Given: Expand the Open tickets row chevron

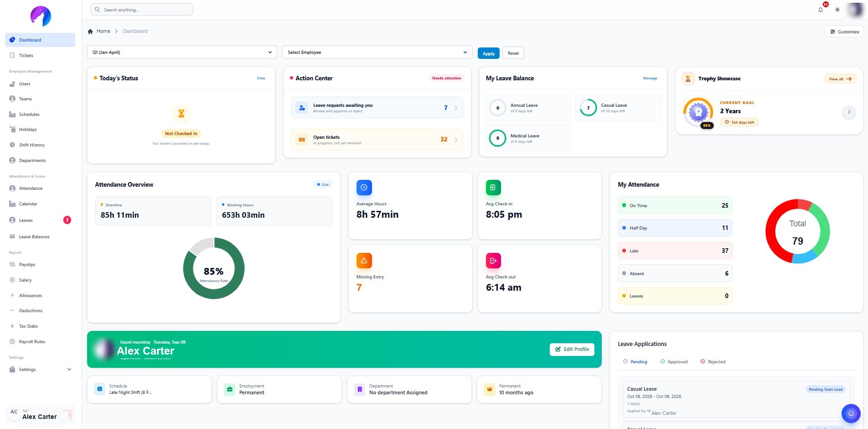Looking at the screenshot, I should pos(456,140).
